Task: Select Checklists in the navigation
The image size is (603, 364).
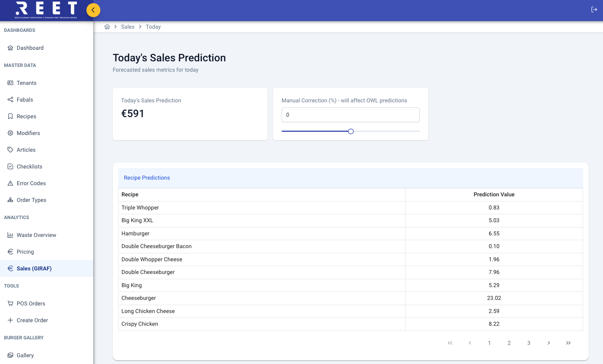Action: point(10,166)
